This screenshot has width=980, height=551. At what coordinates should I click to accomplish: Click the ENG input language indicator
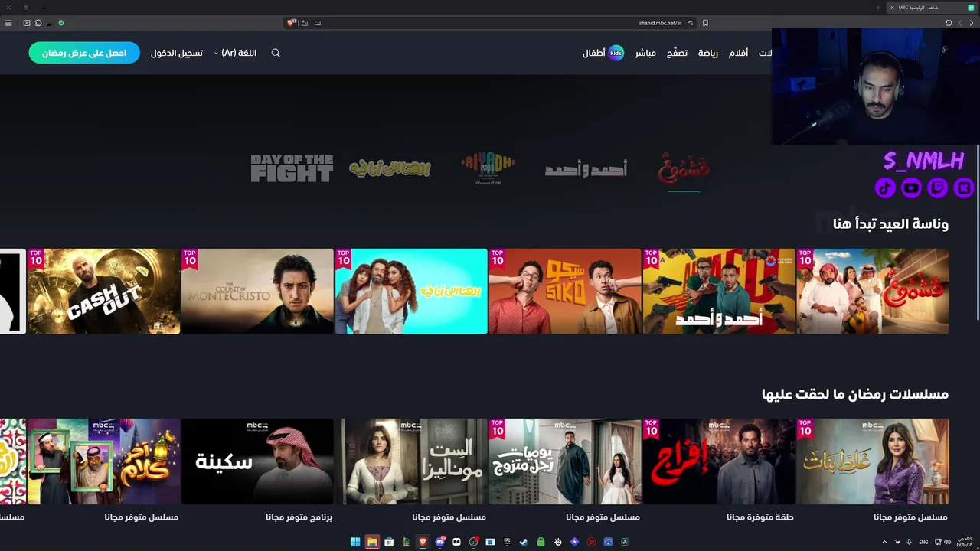pos(923,542)
